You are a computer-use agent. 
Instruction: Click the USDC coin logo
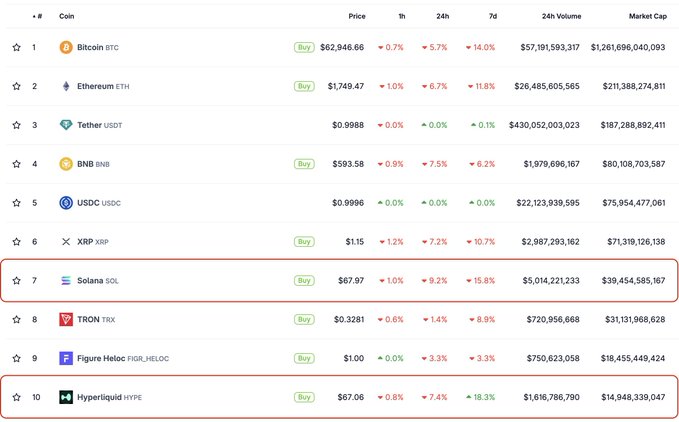(x=66, y=203)
